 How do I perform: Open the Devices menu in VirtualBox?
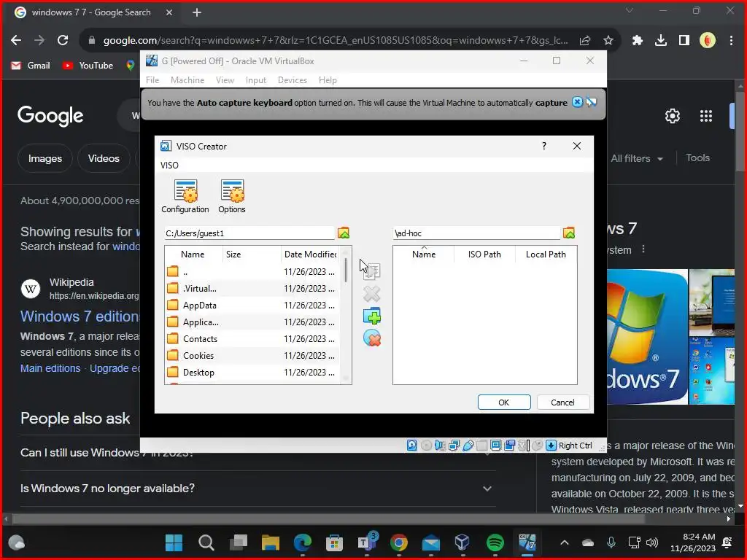(292, 80)
